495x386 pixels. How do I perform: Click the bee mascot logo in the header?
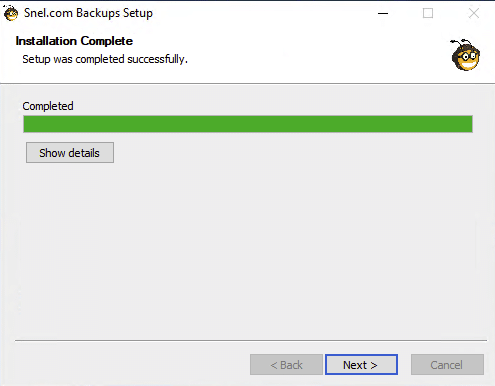466,55
